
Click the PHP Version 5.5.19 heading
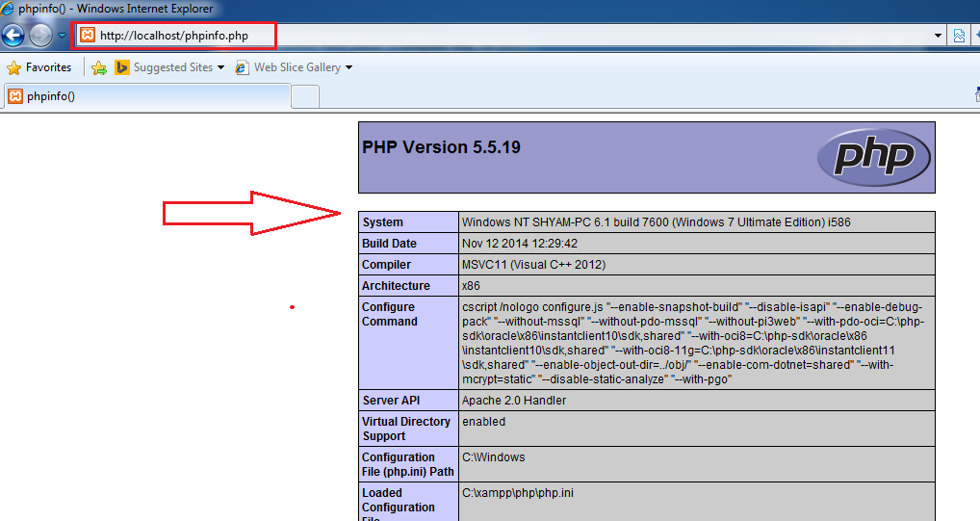[x=441, y=147]
